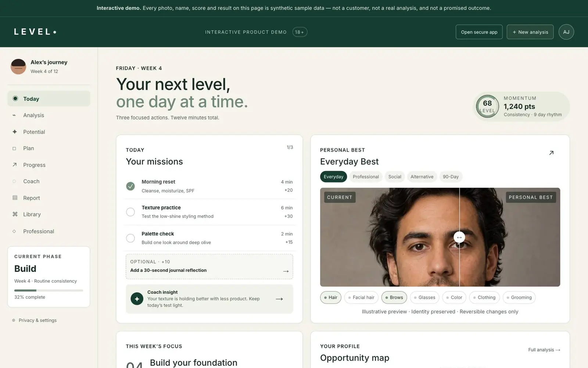Toggle the Glasses change chip
Screen dimensions: 588x368
(x=424, y=297)
